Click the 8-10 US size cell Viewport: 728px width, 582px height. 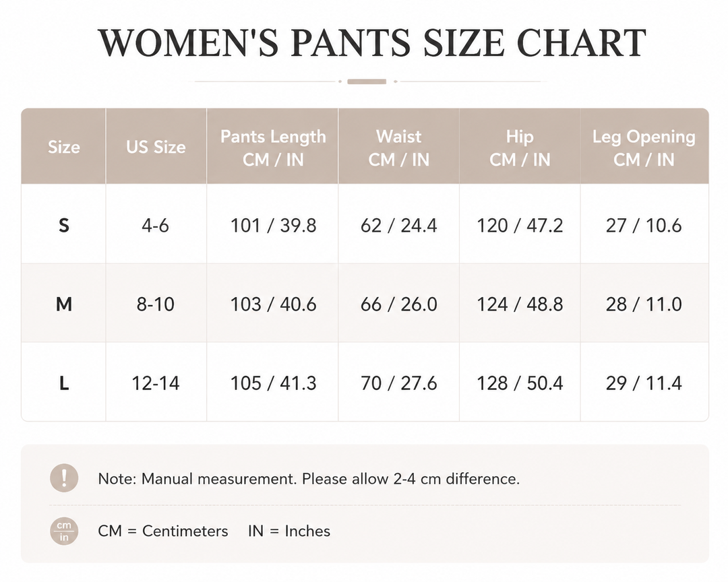(x=156, y=304)
